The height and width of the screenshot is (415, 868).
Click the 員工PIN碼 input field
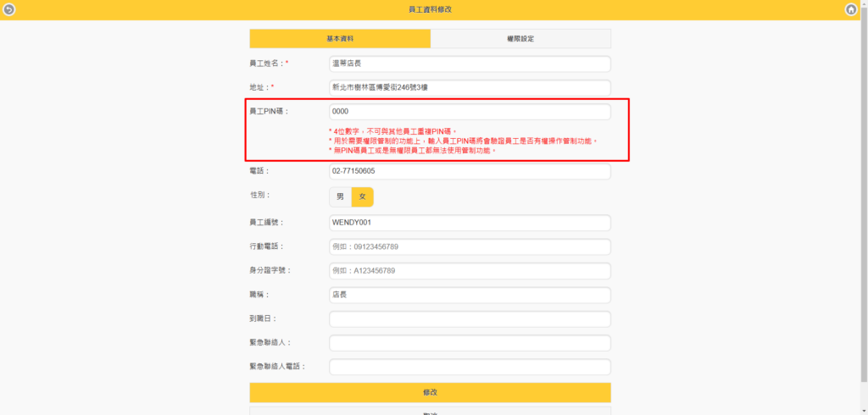[470, 112]
